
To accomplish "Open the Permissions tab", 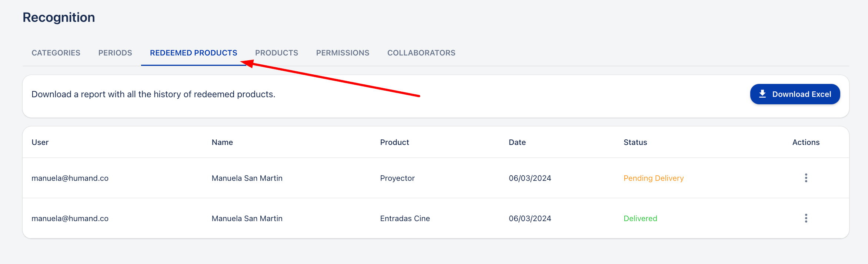I will click(x=343, y=53).
